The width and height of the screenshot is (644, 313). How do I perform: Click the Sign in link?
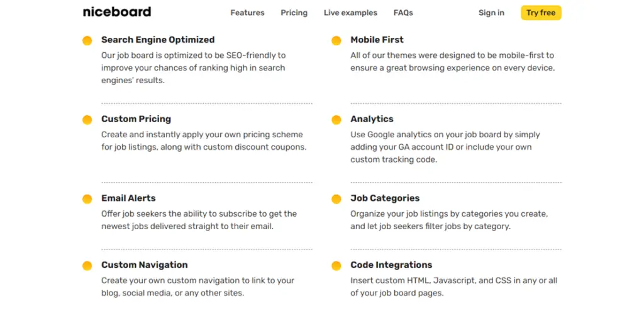[491, 13]
